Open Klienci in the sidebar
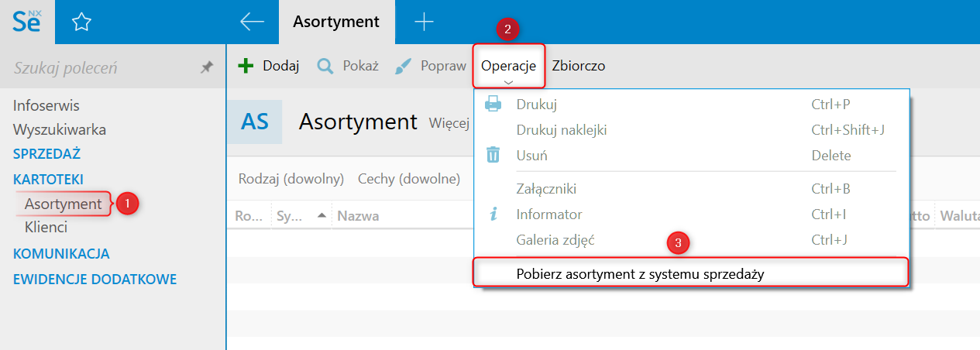The width and height of the screenshot is (980, 350). pyautogui.click(x=46, y=228)
